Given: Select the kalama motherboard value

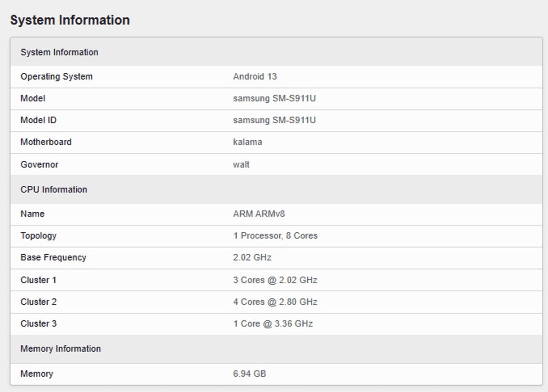Looking at the screenshot, I should [x=247, y=142].
